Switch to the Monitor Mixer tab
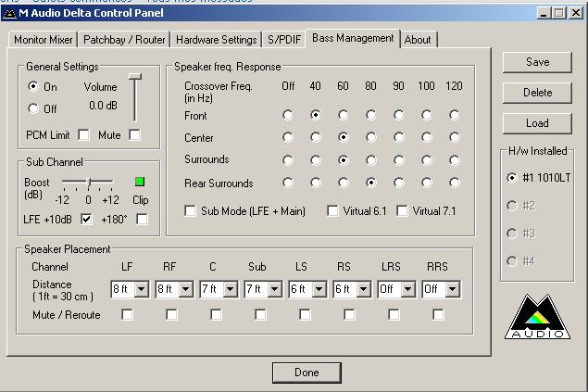 [44, 40]
